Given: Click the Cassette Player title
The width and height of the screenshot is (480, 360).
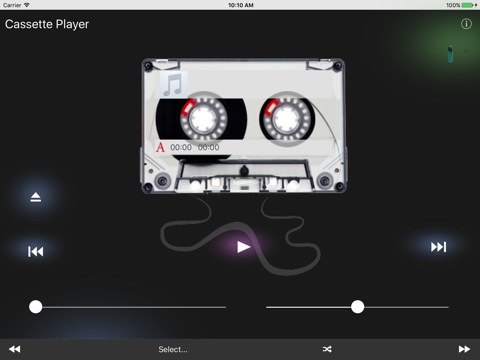Looking at the screenshot, I should click(47, 24).
